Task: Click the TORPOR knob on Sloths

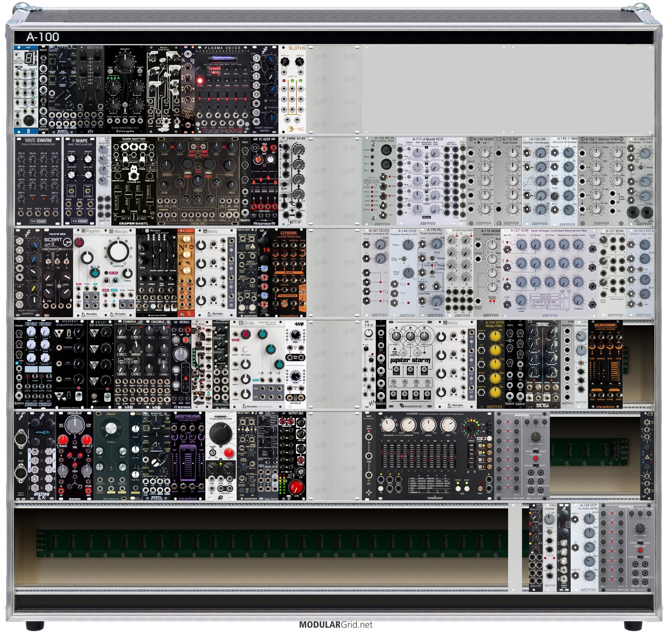Action: tap(299, 62)
